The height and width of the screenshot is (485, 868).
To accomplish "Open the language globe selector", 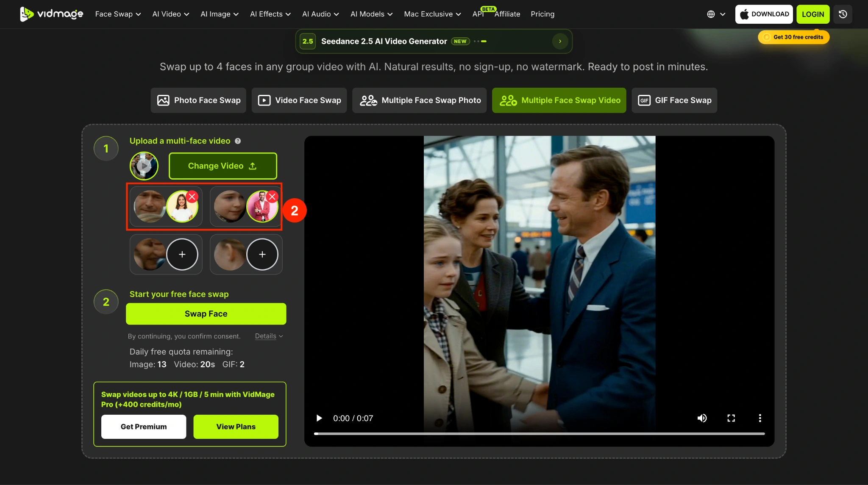I will point(716,14).
